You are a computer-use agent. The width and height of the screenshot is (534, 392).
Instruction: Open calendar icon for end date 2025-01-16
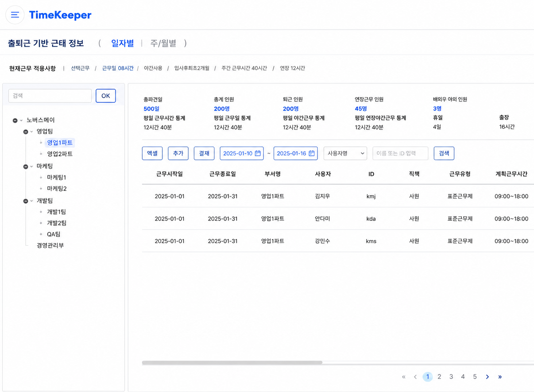point(311,153)
